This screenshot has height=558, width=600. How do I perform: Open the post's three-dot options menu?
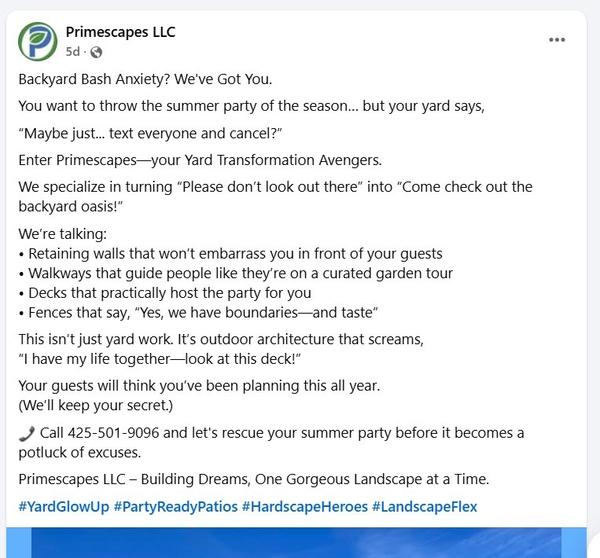pos(557,40)
